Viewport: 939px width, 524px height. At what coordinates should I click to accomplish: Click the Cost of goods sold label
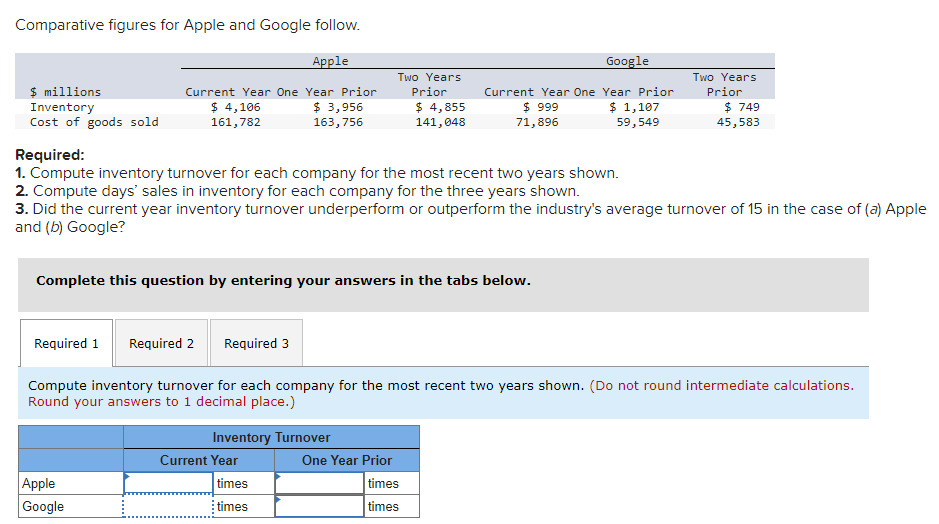[x=95, y=122]
